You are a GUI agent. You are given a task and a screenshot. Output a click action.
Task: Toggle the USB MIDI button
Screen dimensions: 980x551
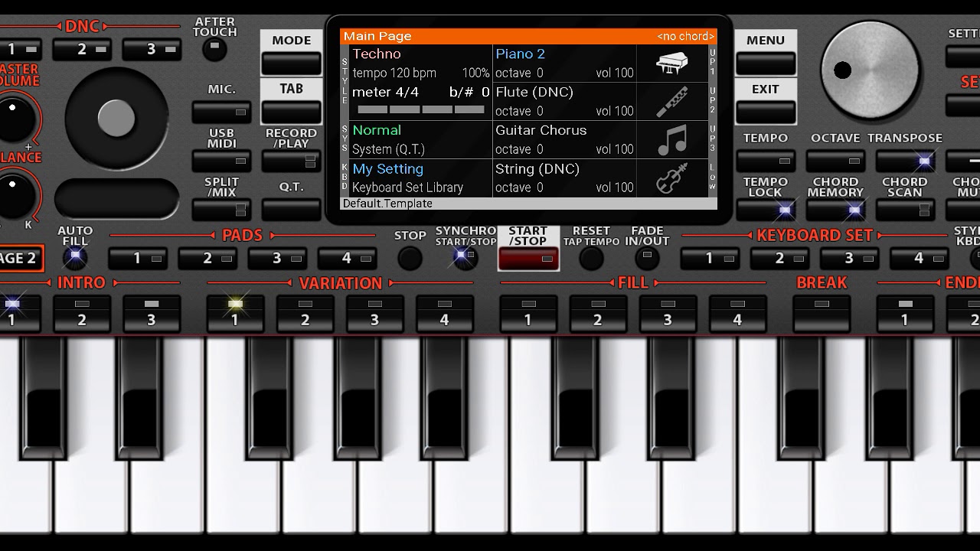pos(221,161)
